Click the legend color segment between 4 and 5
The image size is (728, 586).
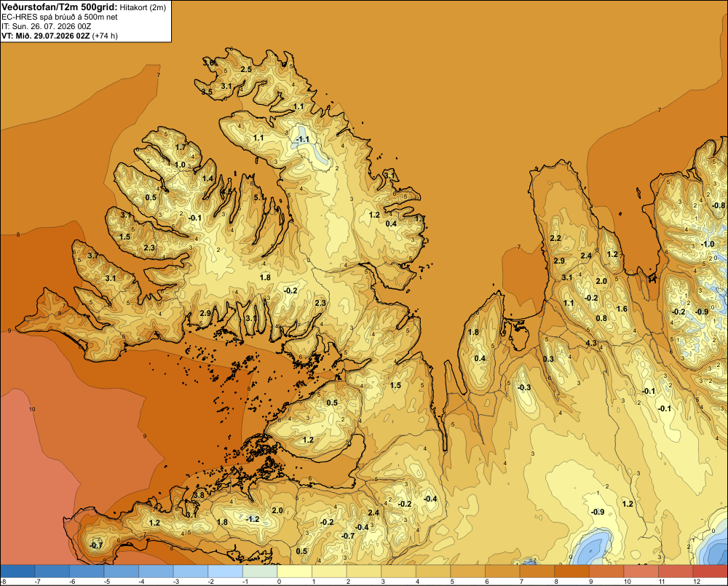tap(433, 571)
